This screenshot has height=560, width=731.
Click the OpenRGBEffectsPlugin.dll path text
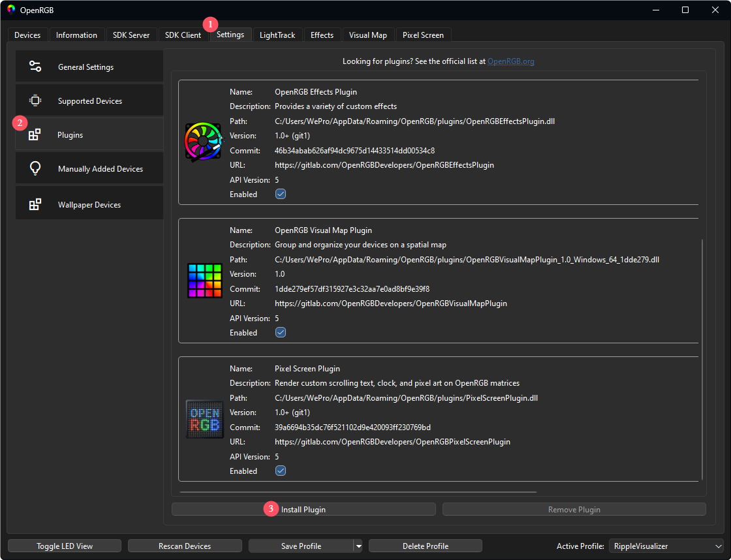point(414,121)
